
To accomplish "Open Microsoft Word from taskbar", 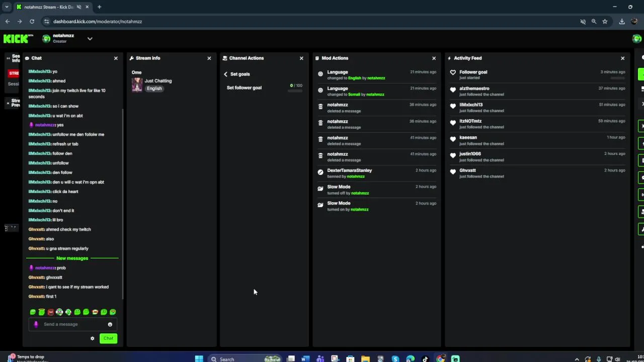I will [305, 358].
